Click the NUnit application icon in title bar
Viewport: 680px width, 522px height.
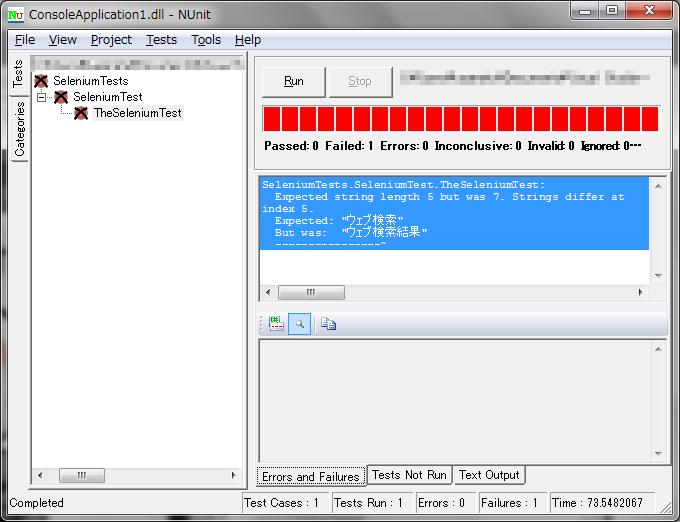pos(16,15)
